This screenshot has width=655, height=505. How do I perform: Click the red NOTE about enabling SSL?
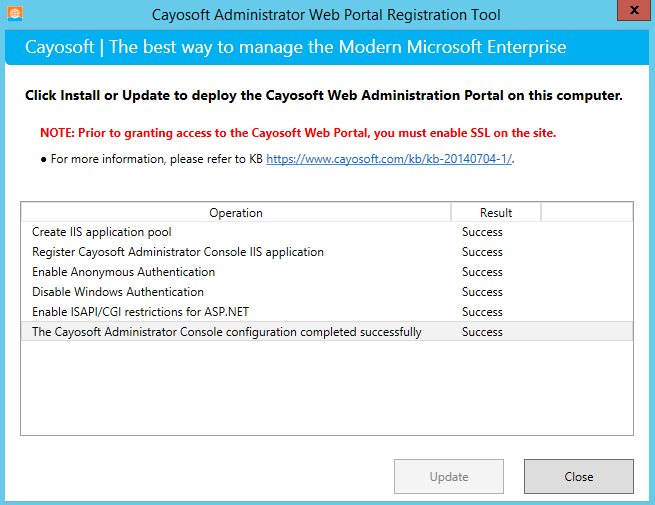[x=298, y=133]
